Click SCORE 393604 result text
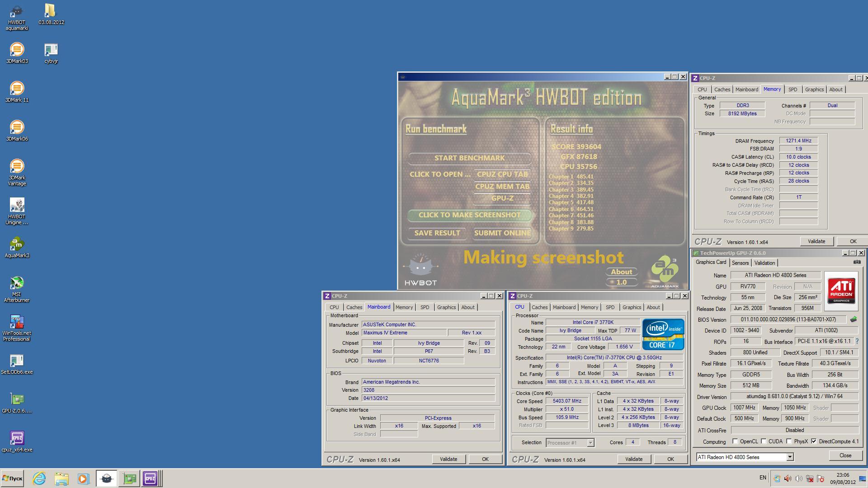868x488 pixels. [x=576, y=147]
